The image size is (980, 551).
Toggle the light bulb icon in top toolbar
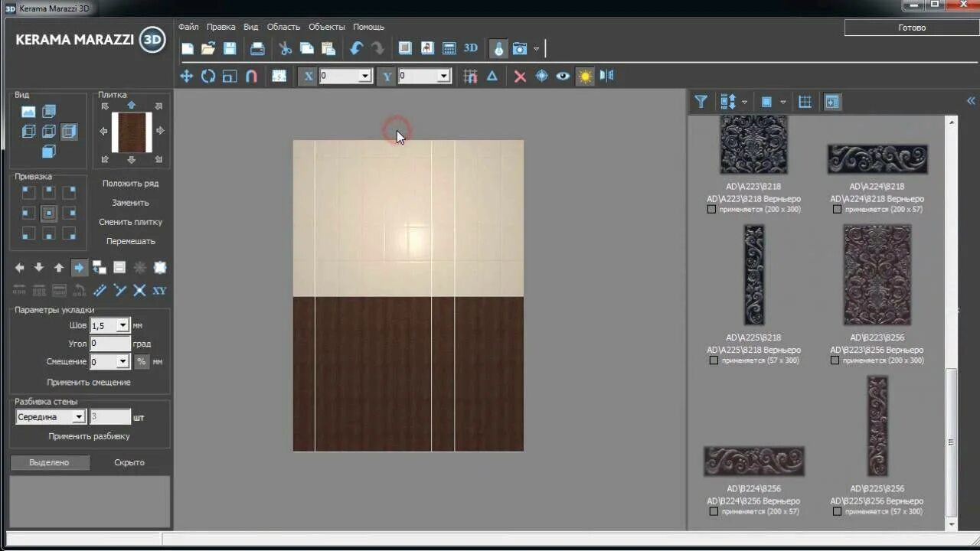(498, 48)
